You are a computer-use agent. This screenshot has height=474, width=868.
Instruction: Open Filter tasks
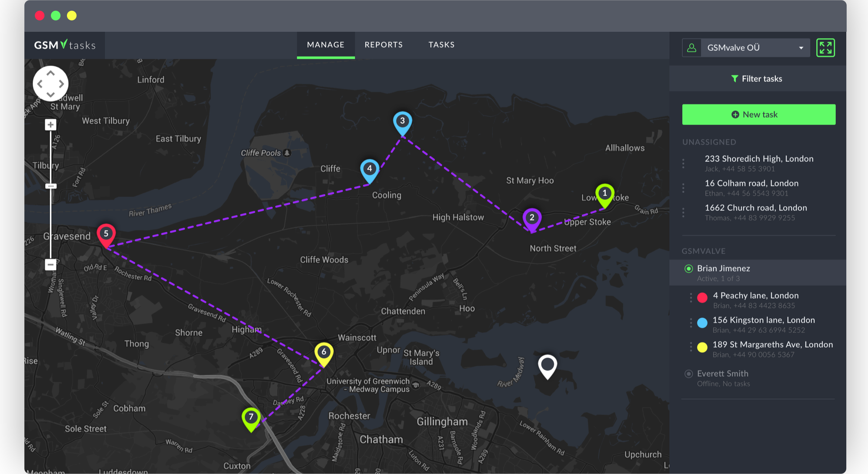(757, 79)
